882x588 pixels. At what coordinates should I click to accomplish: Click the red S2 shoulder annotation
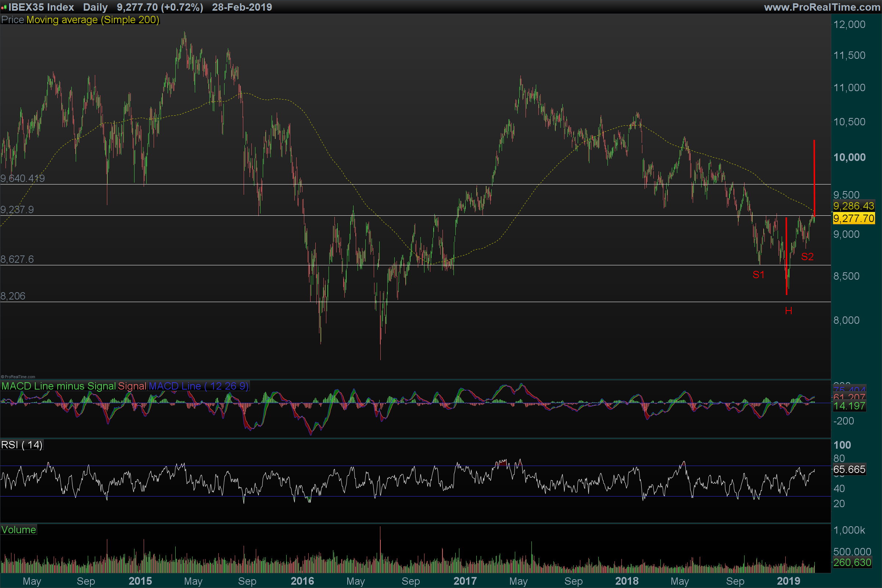(x=807, y=257)
